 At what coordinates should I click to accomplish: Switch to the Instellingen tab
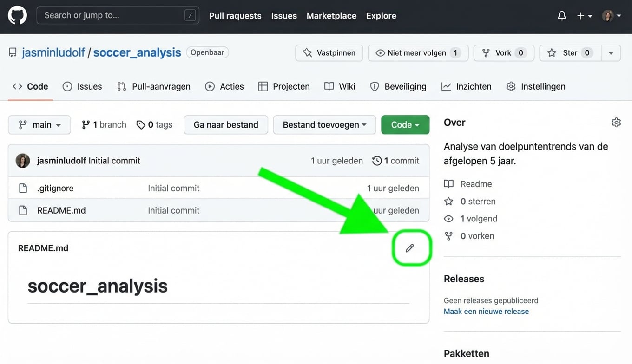[x=536, y=86]
